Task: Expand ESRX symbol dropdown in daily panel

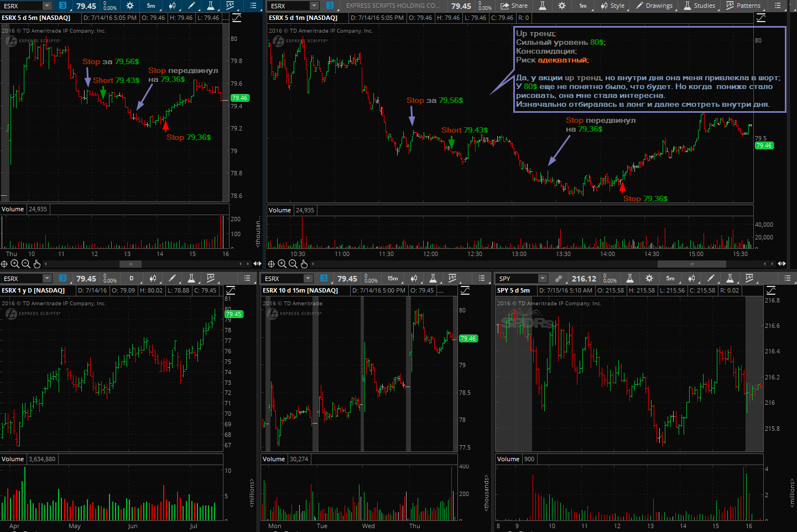Action: pyautogui.click(x=47, y=278)
